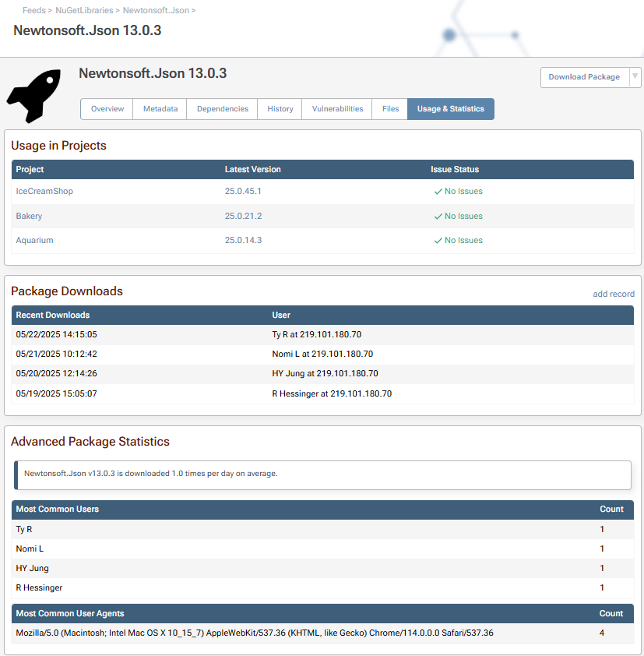Click the Package Downloads heading

point(67,291)
